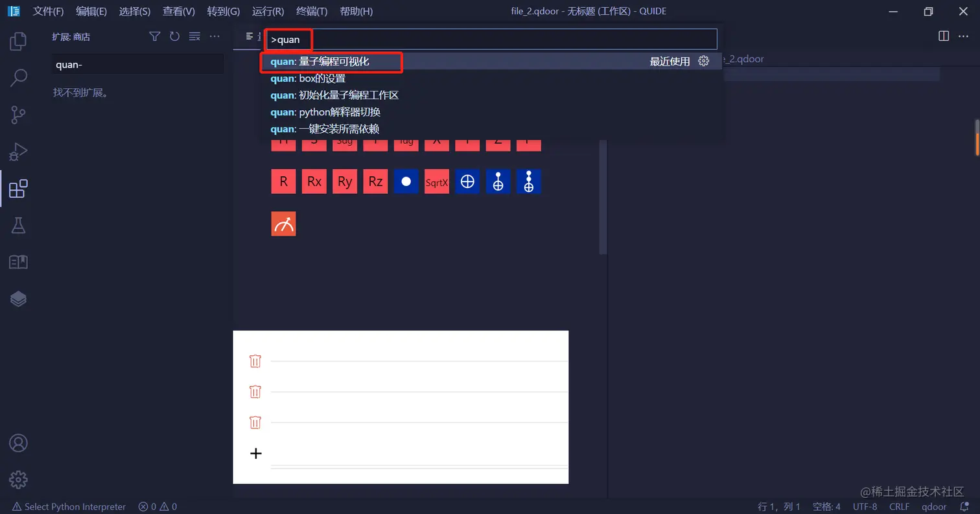
Task: Select the SqrtX gate
Action: point(437,181)
